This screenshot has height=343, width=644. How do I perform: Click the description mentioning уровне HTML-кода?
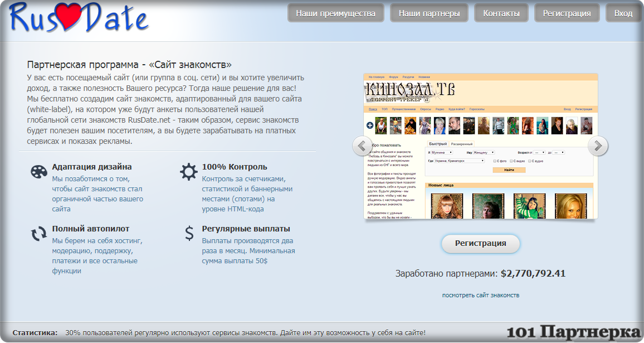pyautogui.click(x=247, y=194)
